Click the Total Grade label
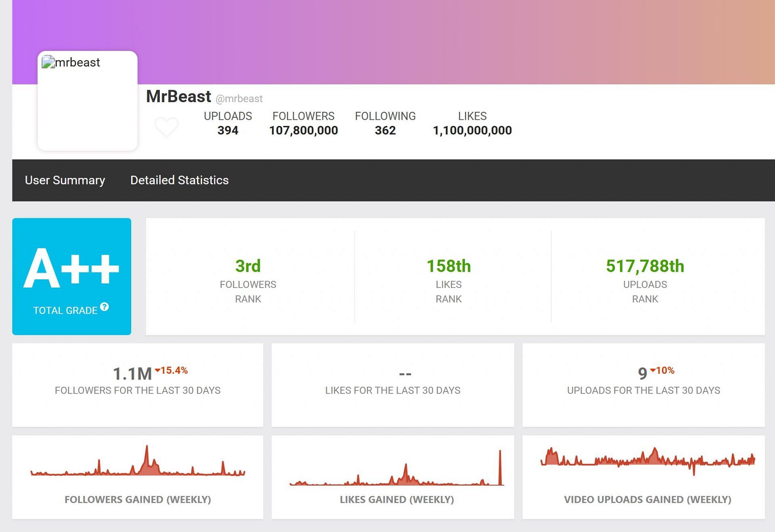Viewport: 775px width, 532px height. [x=65, y=310]
